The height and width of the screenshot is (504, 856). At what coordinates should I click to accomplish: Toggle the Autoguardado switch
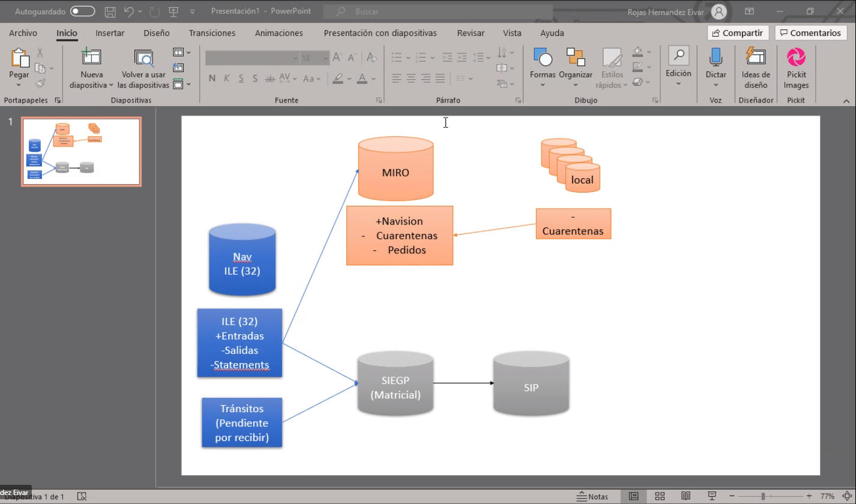pos(82,11)
